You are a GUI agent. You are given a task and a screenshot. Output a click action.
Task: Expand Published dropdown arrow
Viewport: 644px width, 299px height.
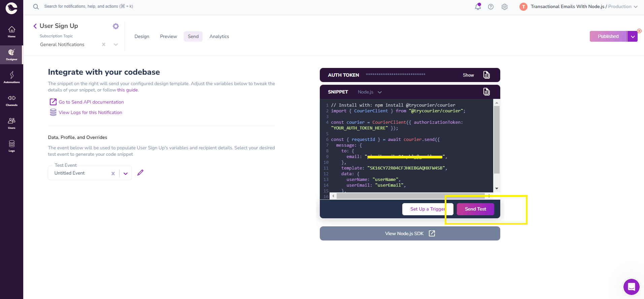(633, 37)
